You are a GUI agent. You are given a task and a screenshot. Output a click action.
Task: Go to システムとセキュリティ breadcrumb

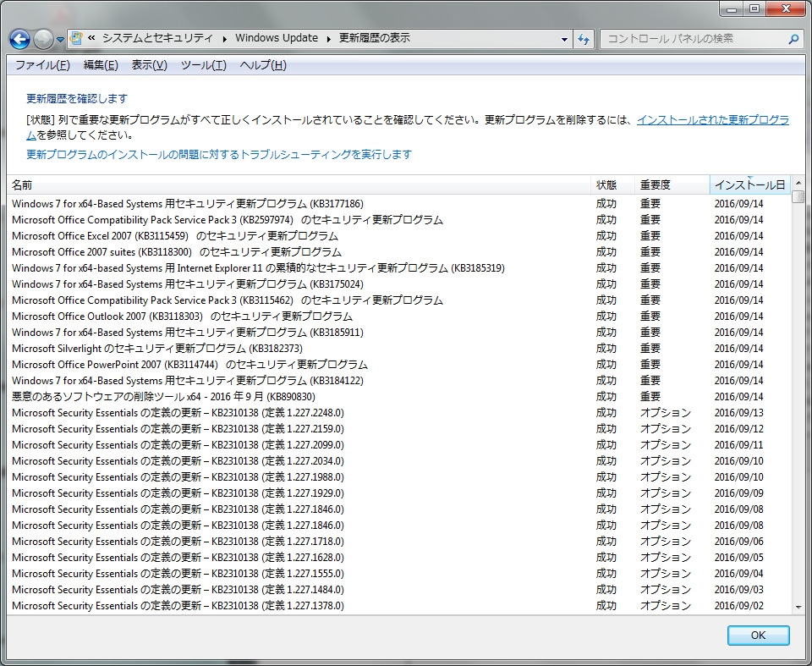pyautogui.click(x=157, y=38)
